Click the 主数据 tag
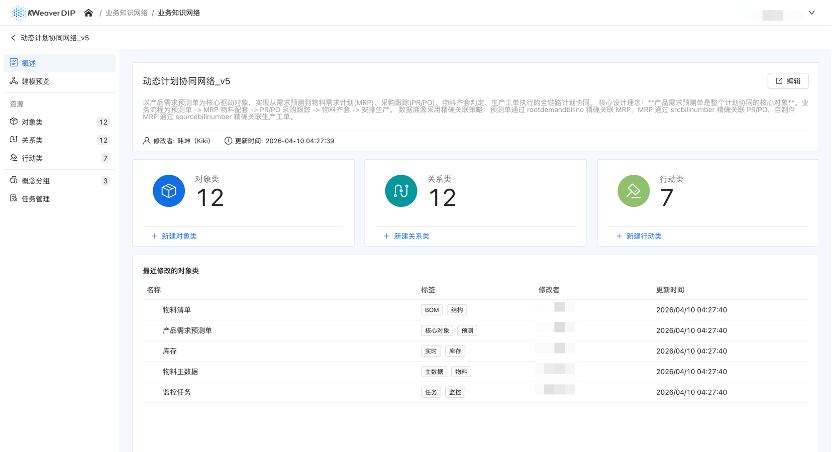 pos(434,372)
